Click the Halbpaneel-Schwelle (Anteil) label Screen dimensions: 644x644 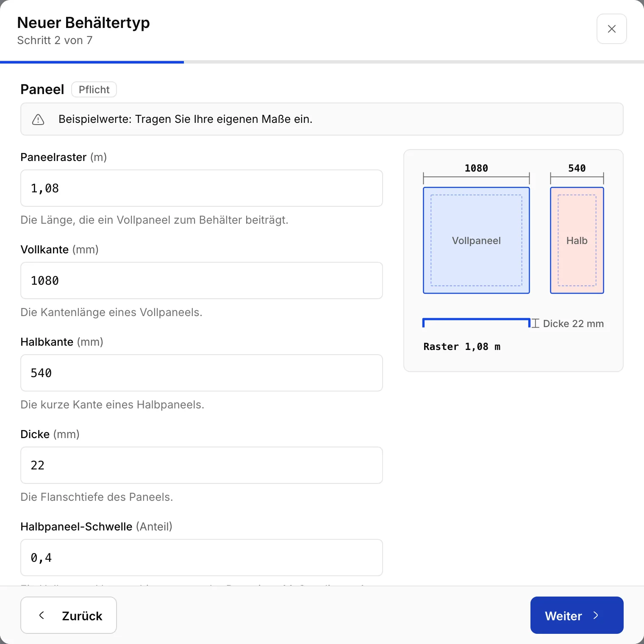coord(96,527)
